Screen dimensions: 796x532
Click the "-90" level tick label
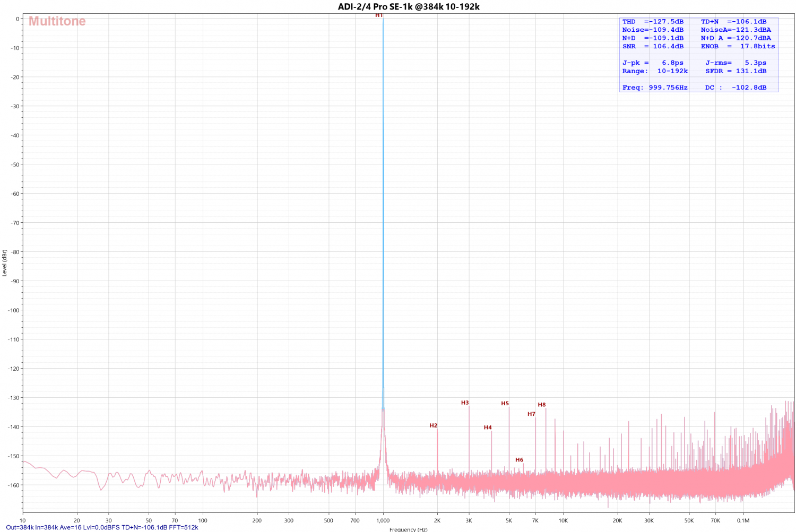(x=15, y=281)
